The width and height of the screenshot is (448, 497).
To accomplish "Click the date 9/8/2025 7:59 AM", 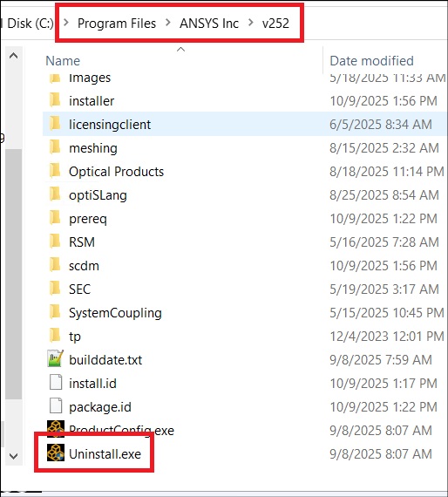I will click(x=381, y=360).
